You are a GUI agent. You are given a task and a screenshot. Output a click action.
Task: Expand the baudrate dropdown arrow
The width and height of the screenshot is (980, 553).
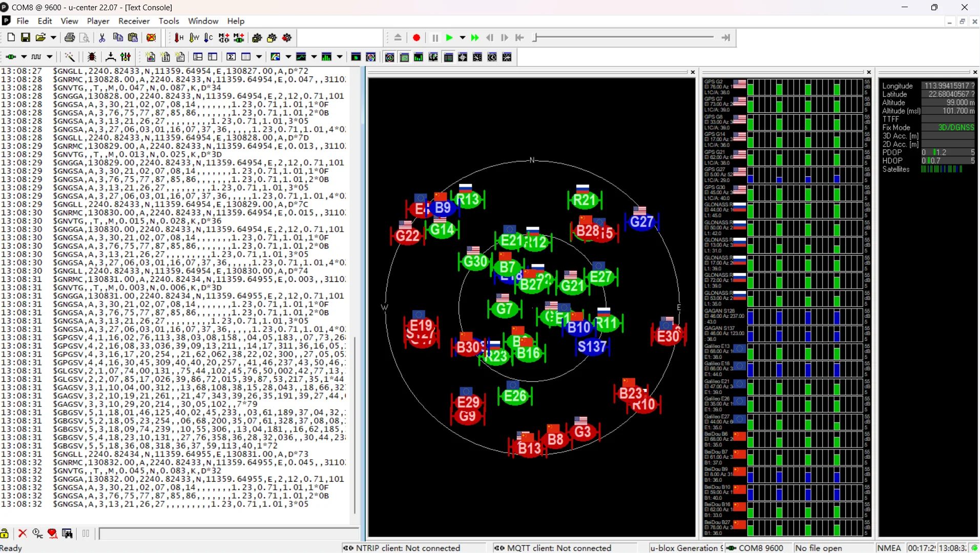49,57
